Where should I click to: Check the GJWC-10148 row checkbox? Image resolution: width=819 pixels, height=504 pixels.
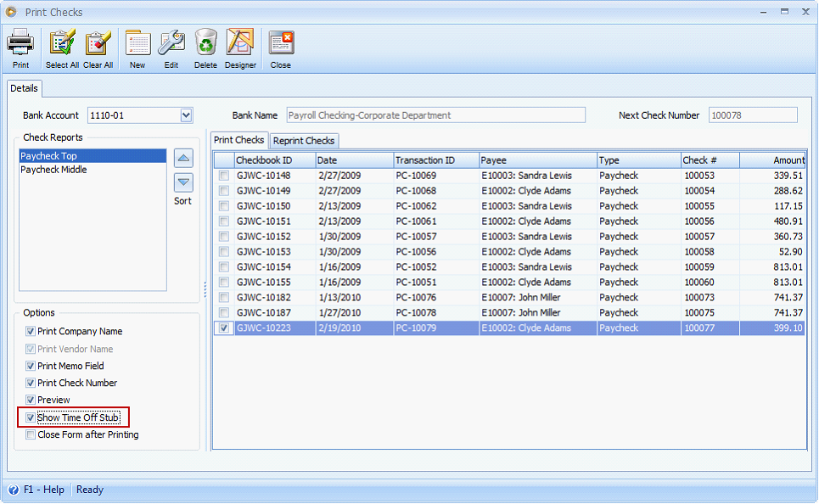pos(224,176)
